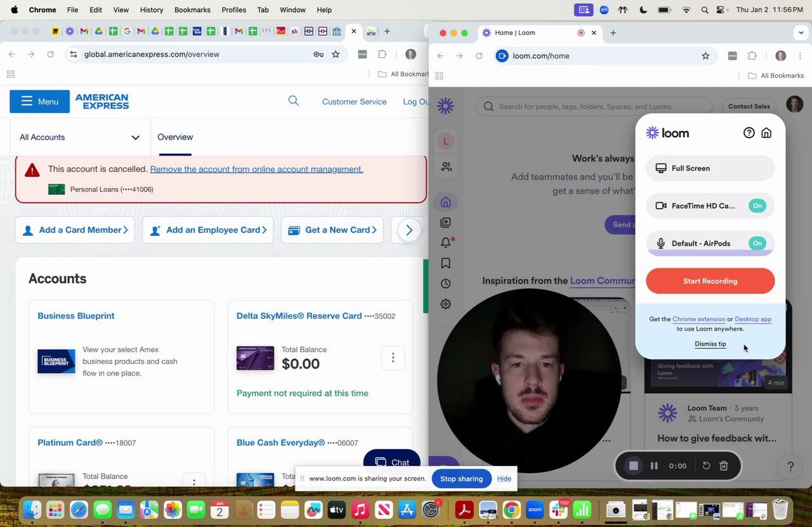This screenshot has height=527, width=812.
Task: Open the Chrome extension link in Loom tip
Action: point(698,319)
